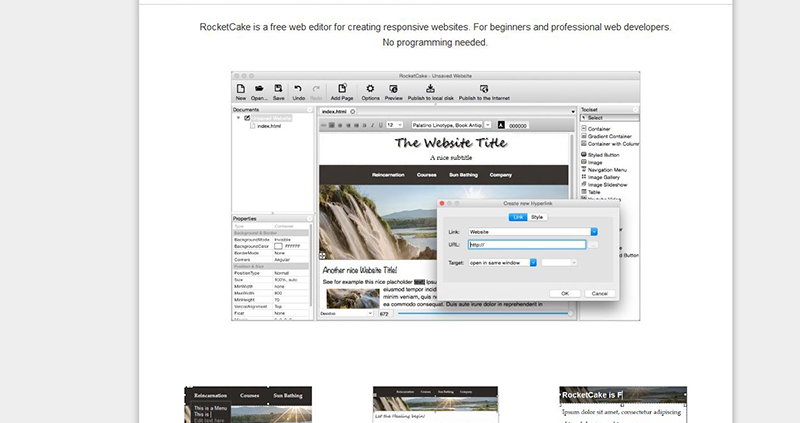Click the greyed Redo arrow icon
The image size is (800, 423).
(316, 89)
